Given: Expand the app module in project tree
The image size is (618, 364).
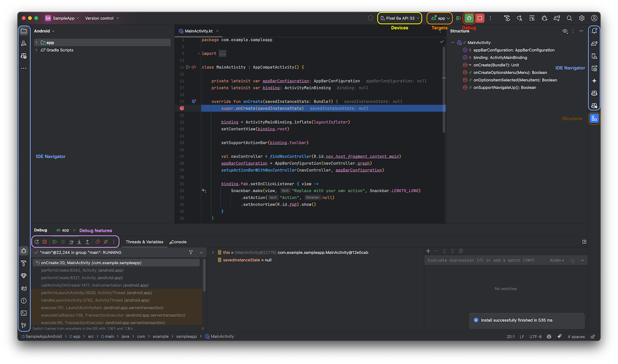Looking at the screenshot, I should [36, 42].
